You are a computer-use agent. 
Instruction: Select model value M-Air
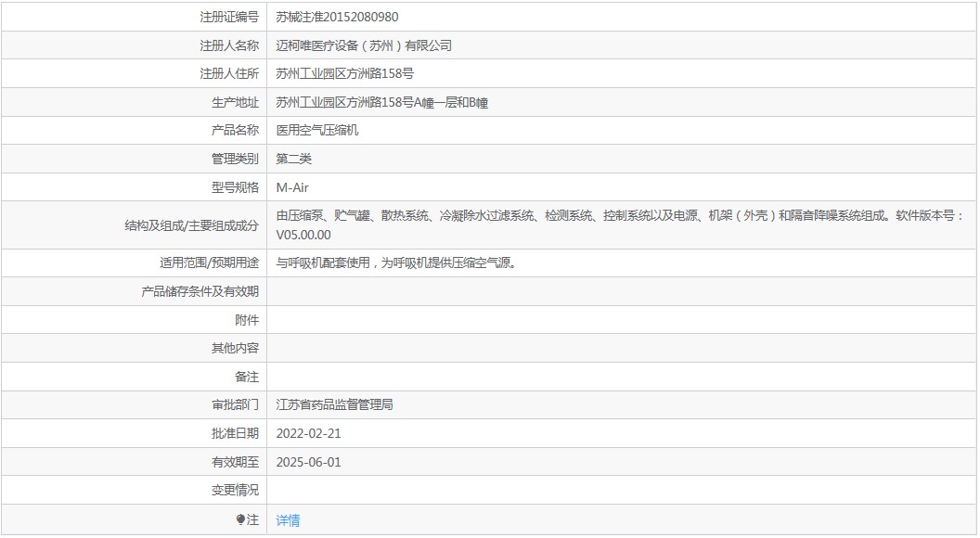point(292,187)
